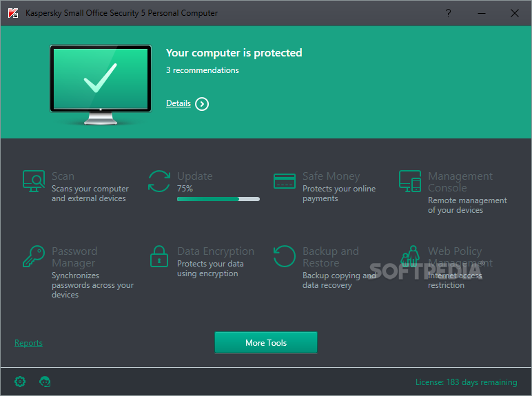This screenshot has height=396, width=532.
Task: Open the Web Policy Management family icon
Action: 410,256
